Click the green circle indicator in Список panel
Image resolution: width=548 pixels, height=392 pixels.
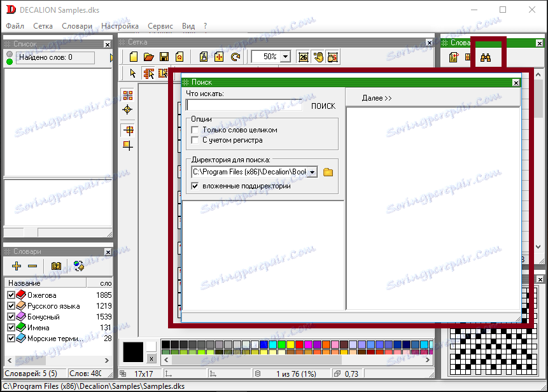point(10,62)
